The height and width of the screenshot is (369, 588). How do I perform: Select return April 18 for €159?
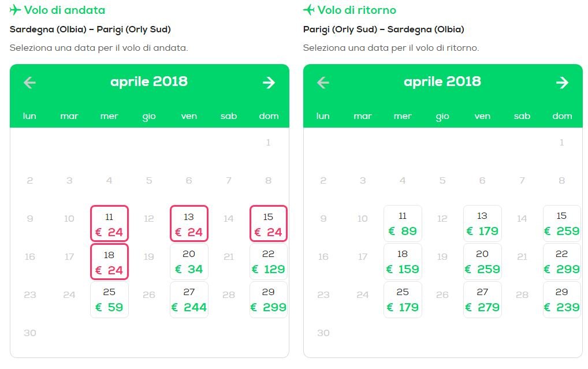click(x=403, y=262)
